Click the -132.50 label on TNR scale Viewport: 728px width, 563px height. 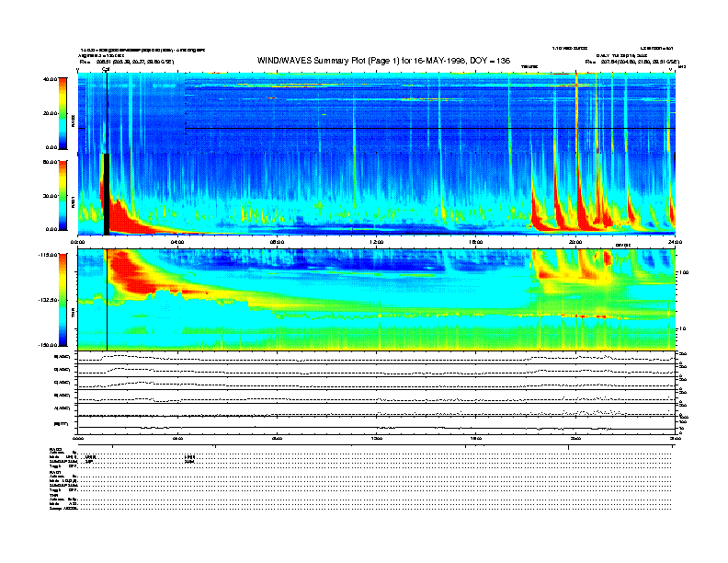pos(48,300)
